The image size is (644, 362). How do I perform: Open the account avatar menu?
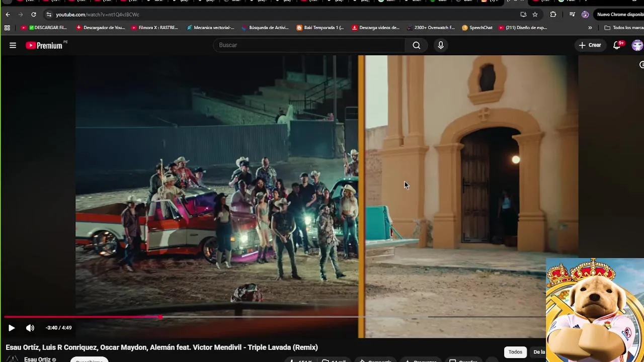pos(637,45)
